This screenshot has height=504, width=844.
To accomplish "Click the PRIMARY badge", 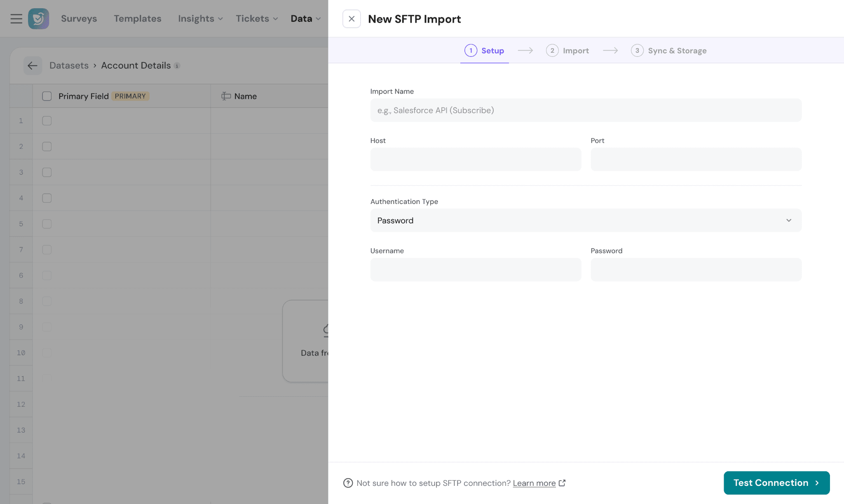I will tap(130, 96).
